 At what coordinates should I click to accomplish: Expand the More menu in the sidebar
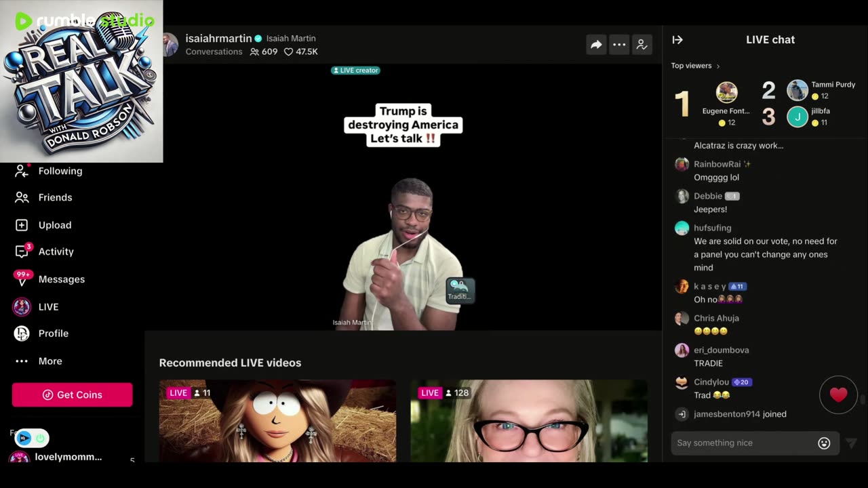click(39, 361)
